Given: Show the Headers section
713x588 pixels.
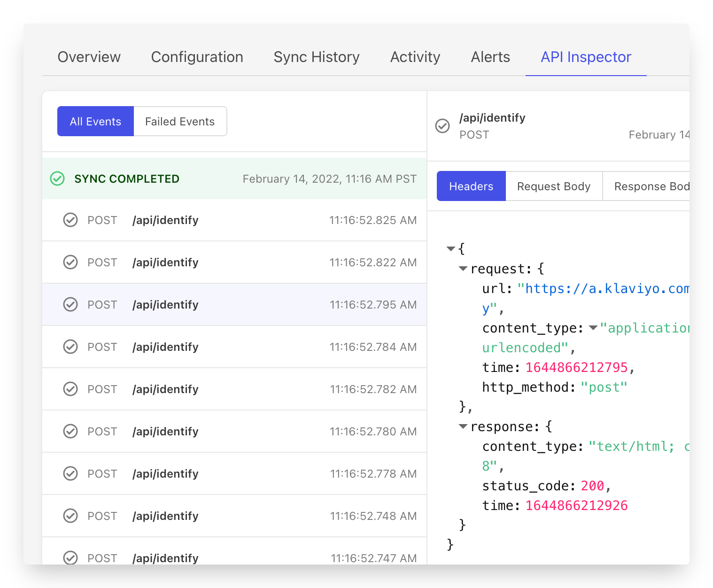Looking at the screenshot, I should (471, 186).
